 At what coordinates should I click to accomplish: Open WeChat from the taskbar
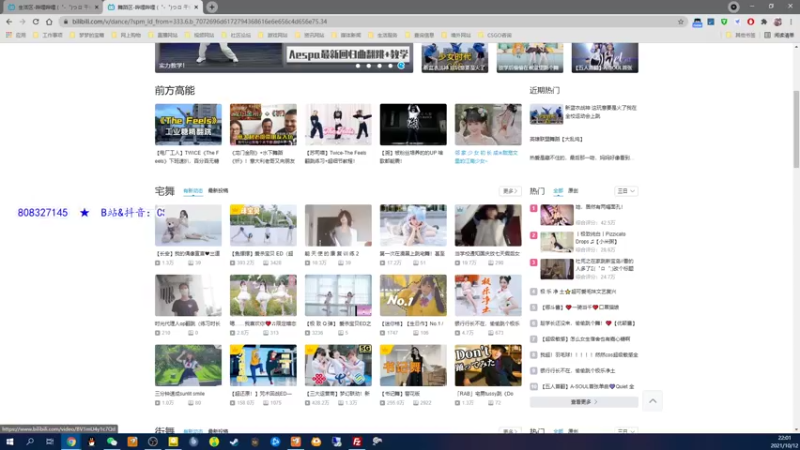click(x=112, y=442)
